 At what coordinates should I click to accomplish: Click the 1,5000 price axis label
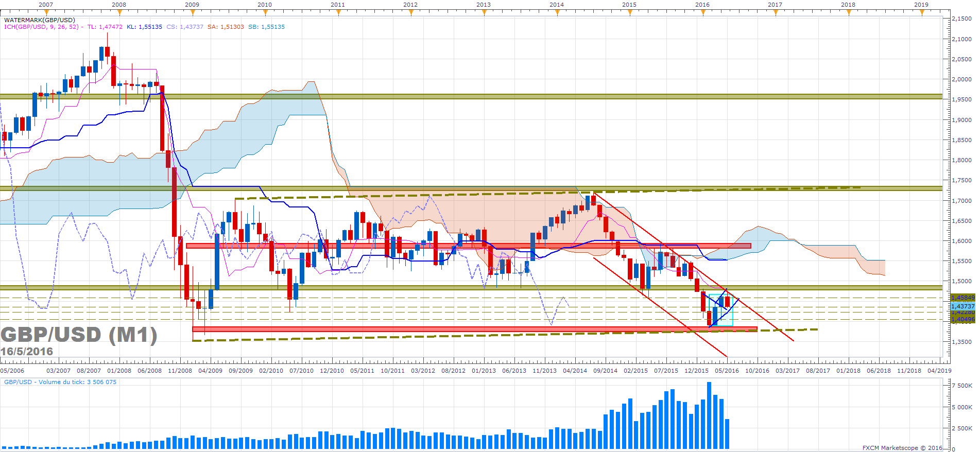(x=962, y=282)
